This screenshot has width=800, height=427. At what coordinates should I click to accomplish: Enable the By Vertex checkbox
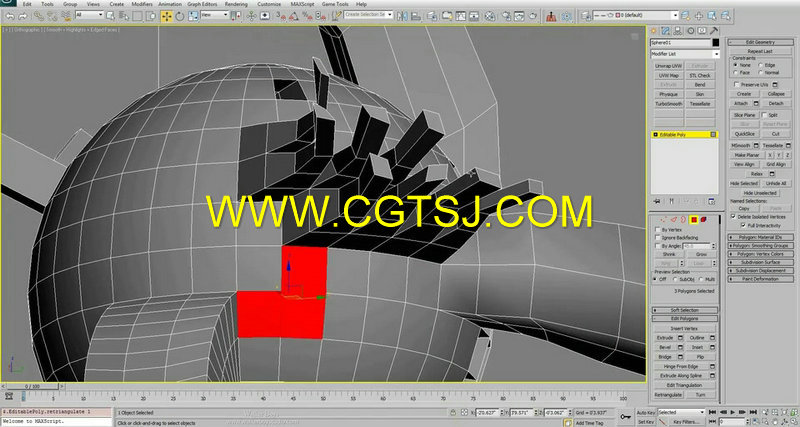pyautogui.click(x=658, y=230)
